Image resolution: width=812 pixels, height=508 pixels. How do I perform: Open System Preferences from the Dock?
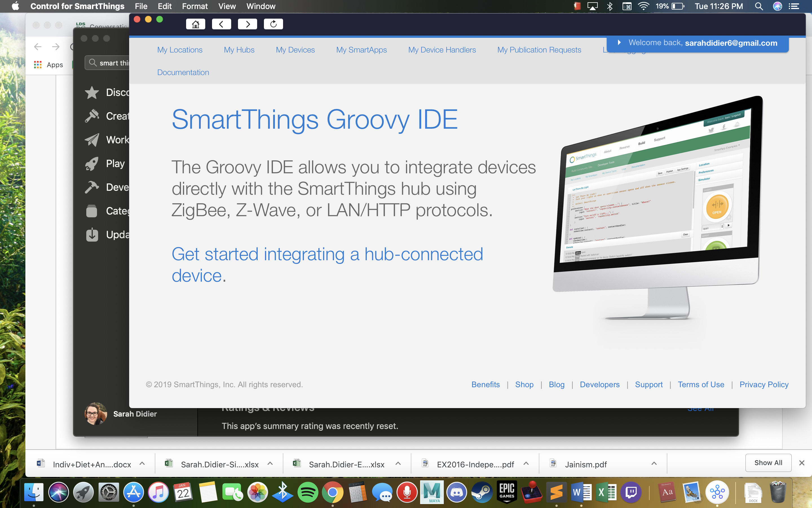click(x=109, y=492)
